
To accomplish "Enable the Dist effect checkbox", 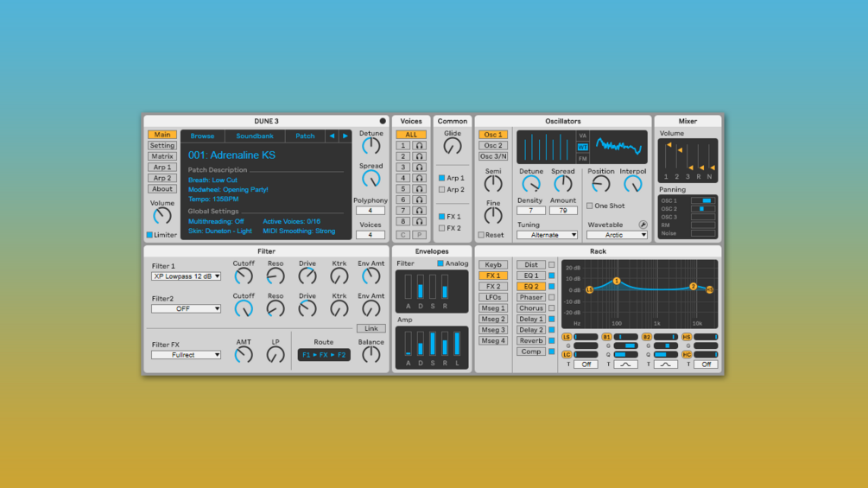I will [x=551, y=264].
